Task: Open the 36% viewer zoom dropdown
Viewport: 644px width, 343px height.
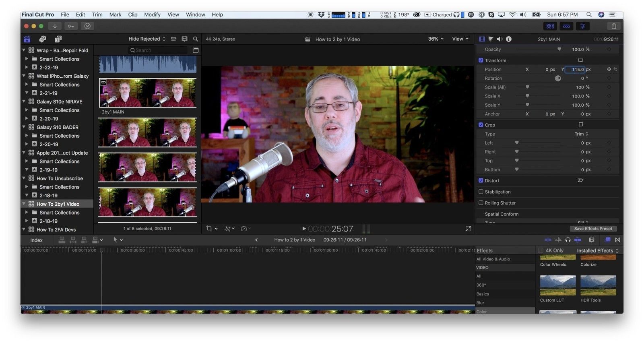Action: point(436,39)
